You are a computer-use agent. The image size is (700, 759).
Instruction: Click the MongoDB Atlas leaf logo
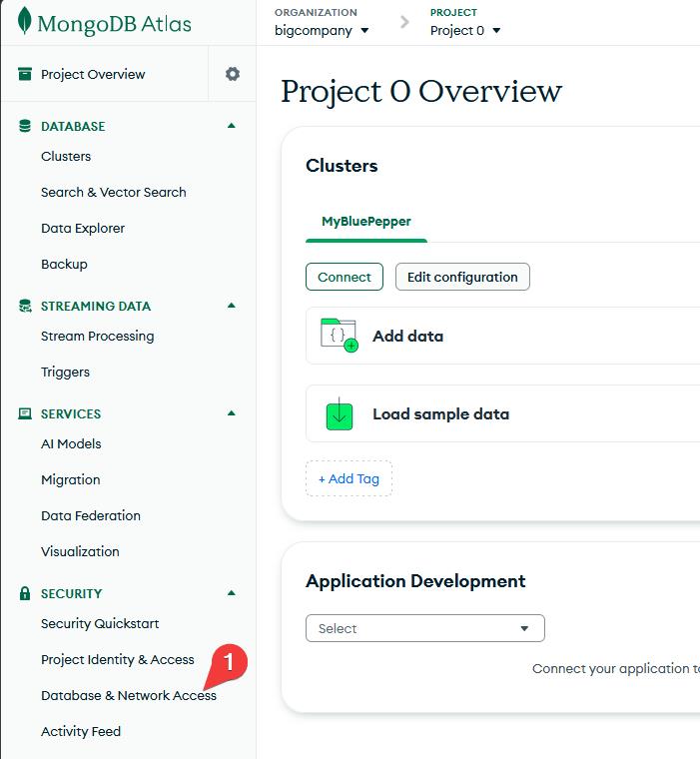(x=24, y=21)
